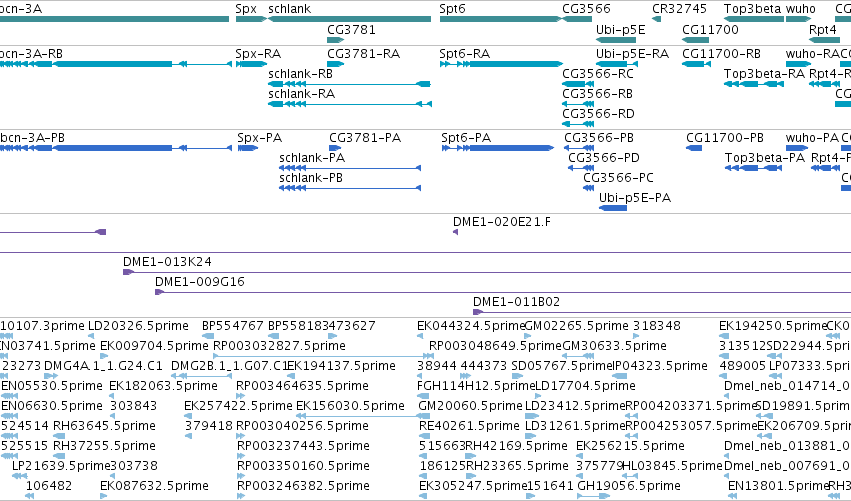Click the CG11700-RB transcript label
851x501 pixels.
tap(721, 54)
